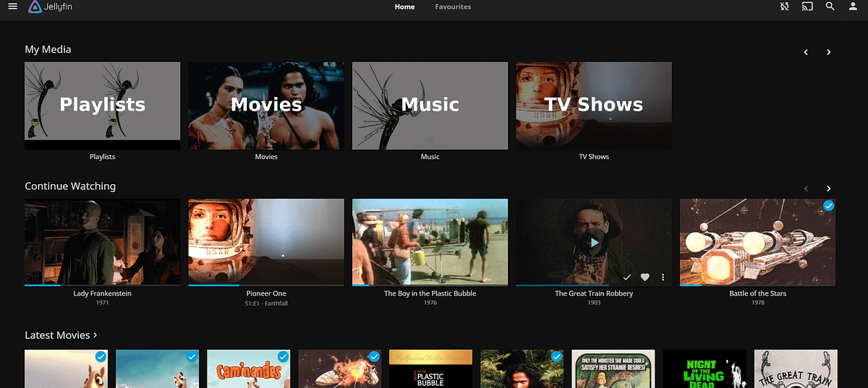
Task: Open the Cast to device icon
Action: pyautogui.click(x=807, y=7)
